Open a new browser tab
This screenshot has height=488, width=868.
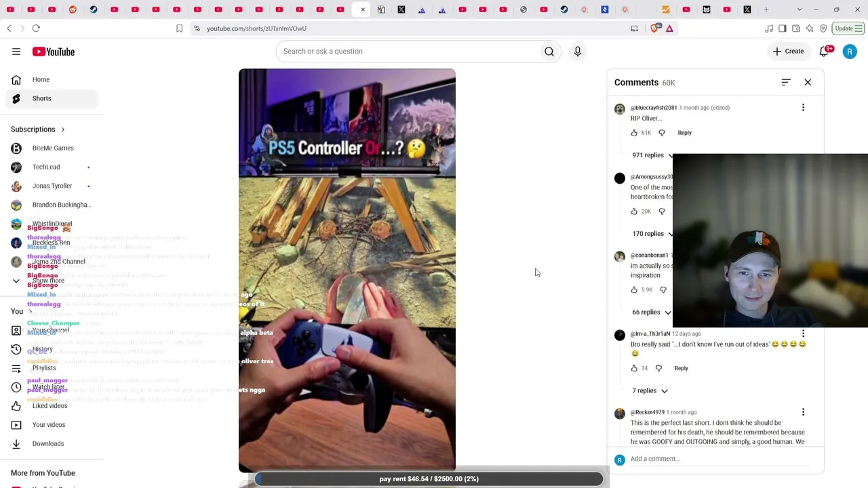[766, 9]
